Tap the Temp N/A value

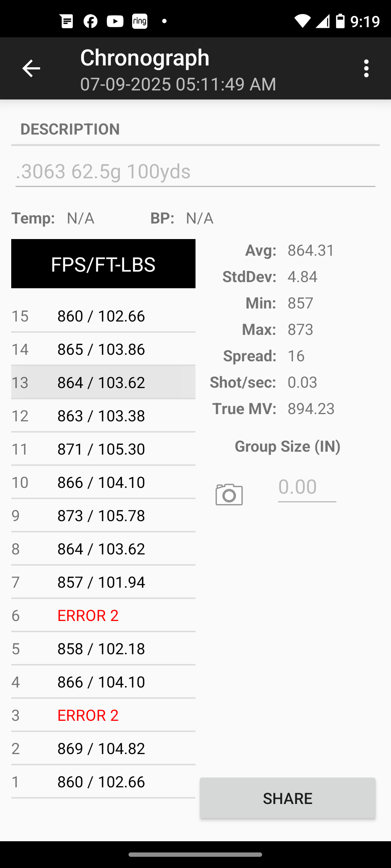click(x=80, y=218)
